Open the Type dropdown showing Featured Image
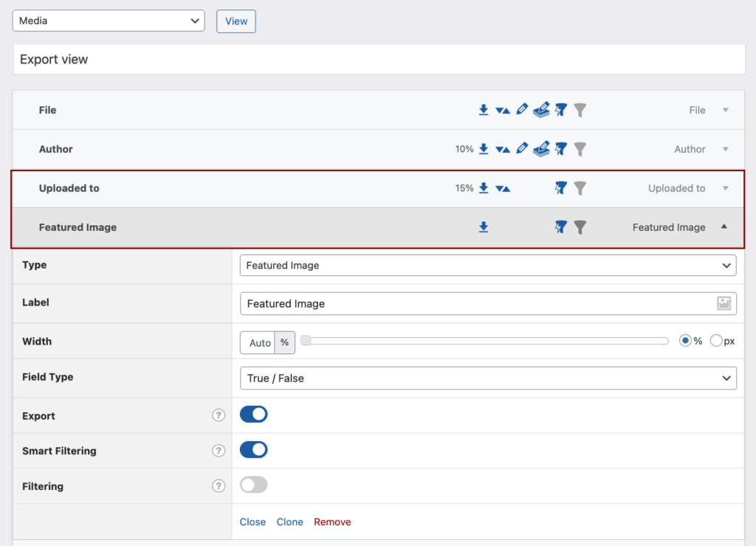 487,265
